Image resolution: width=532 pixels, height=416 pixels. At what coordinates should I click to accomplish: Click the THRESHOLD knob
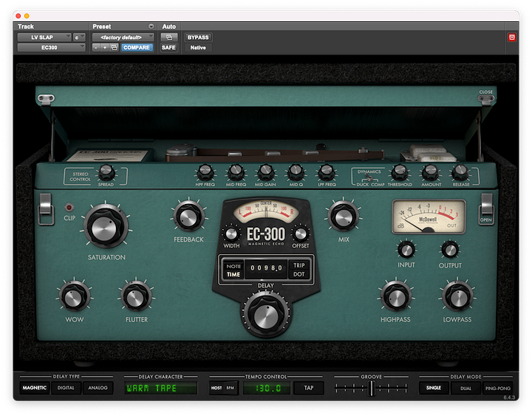point(399,172)
